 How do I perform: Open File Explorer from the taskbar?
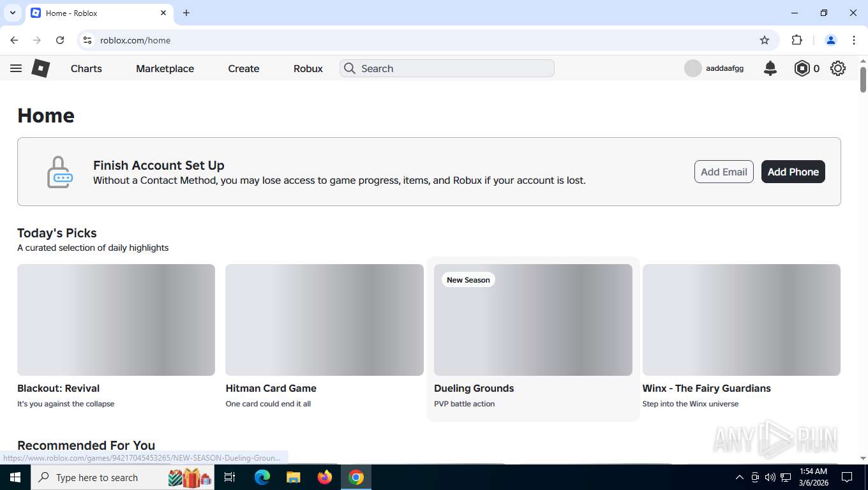(294, 477)
